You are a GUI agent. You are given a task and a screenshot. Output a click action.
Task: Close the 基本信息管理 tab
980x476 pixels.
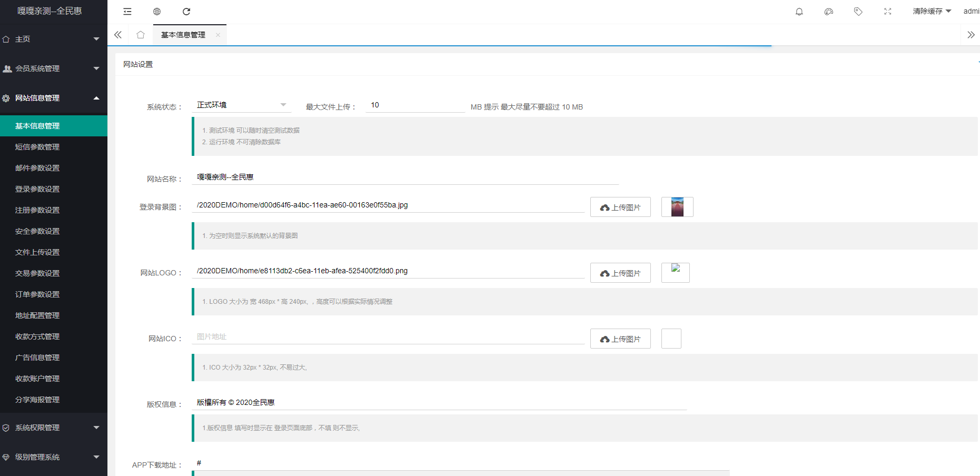pyautogui.click(x=218, y=35)
